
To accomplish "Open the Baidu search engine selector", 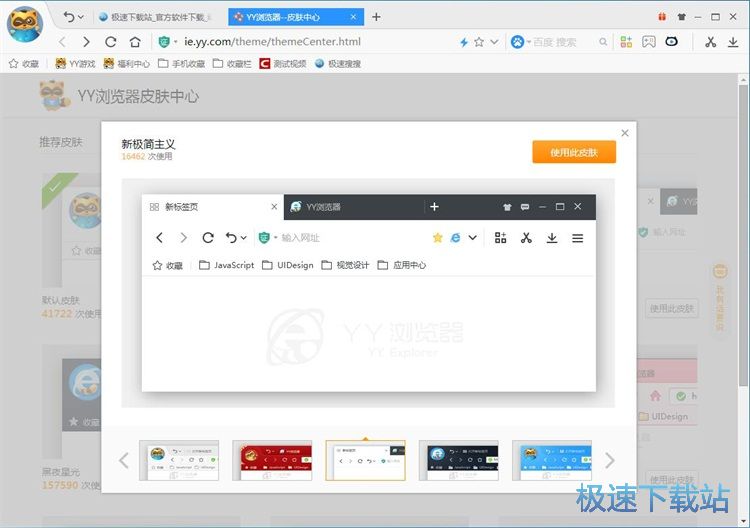I will click(520, 42).
